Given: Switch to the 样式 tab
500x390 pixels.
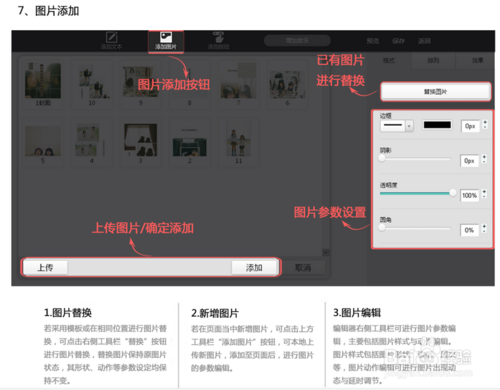Looking at the screenshot, I should tap(389, 60).
